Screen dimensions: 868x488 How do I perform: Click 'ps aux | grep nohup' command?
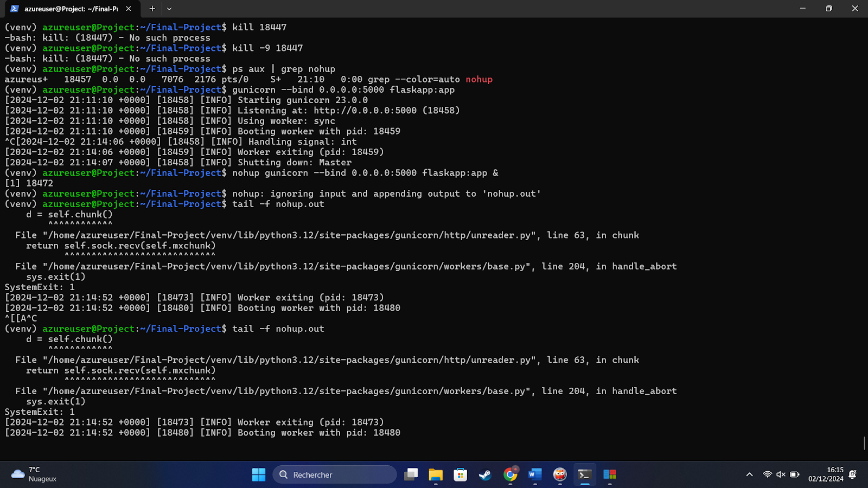284,69
